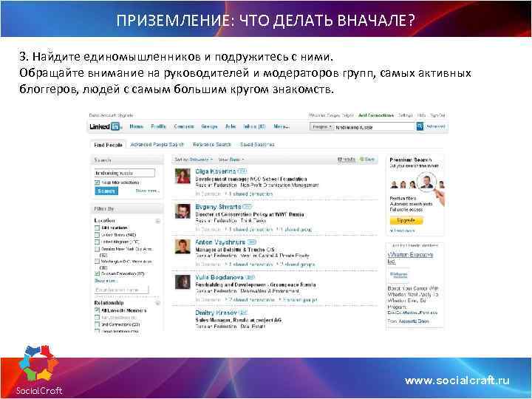
Task: Click the LinkedIn logo
Action: click(105, 126)
